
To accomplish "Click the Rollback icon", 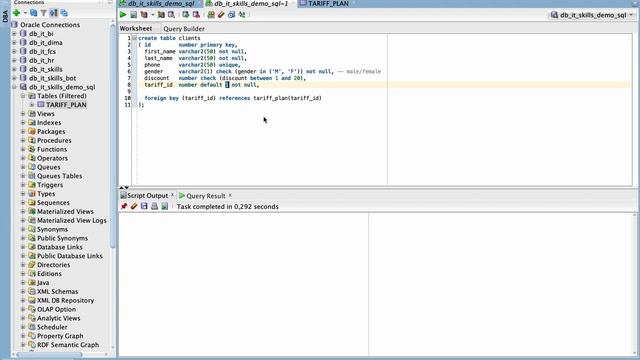I will (x=196, y=15).
